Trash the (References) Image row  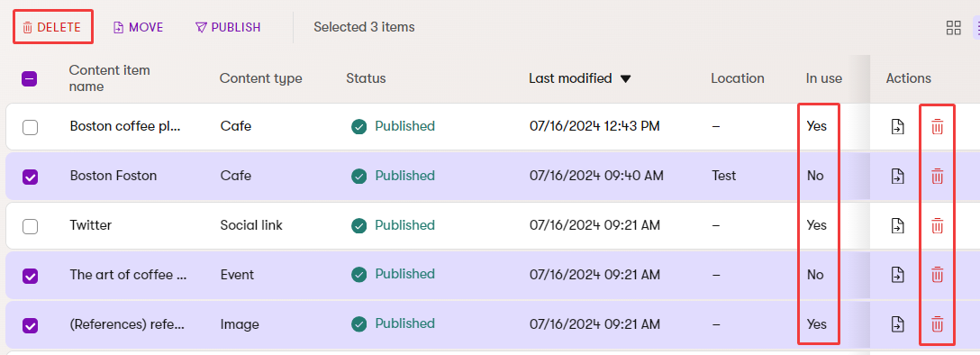tap(937, 324)
